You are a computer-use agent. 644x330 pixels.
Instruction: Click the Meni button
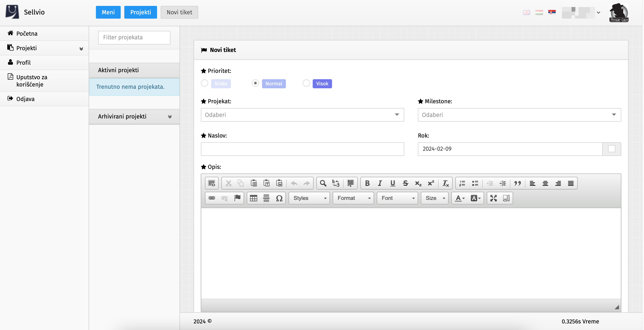(x=108, y=12)
